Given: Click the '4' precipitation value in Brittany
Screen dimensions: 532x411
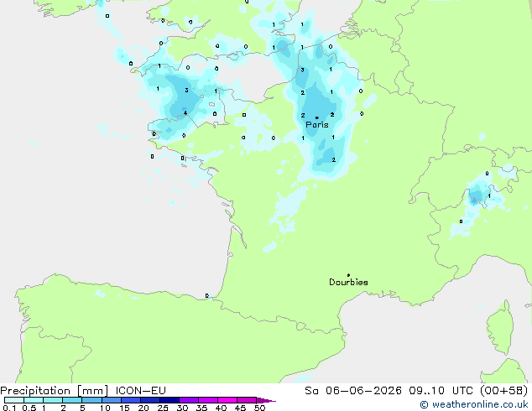Looking at the screenshot, I should pos(185,113).
